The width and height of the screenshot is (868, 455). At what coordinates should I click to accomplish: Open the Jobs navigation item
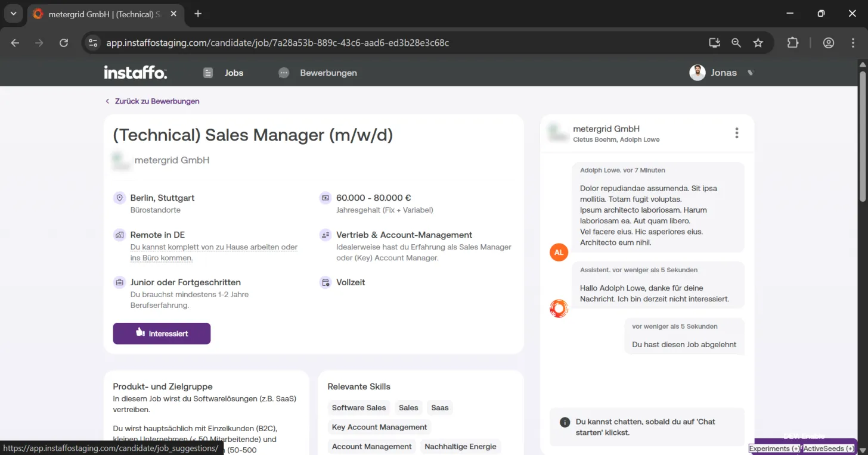tap(224, 73)
